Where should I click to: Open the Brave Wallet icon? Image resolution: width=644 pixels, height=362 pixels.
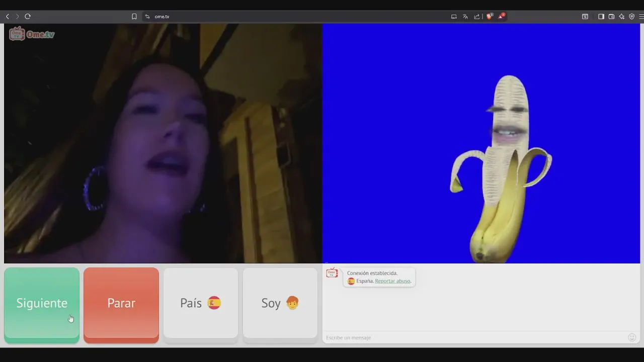tap(611, 17)
